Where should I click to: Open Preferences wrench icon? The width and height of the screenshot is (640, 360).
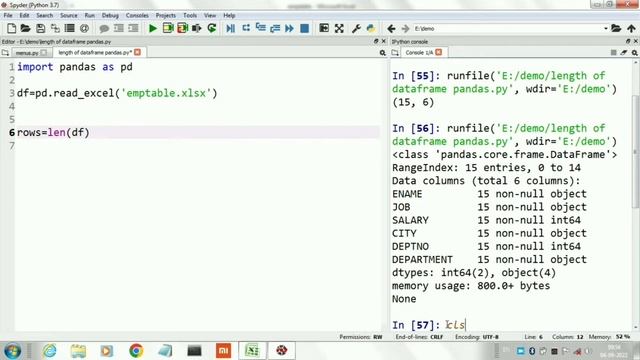356,28
